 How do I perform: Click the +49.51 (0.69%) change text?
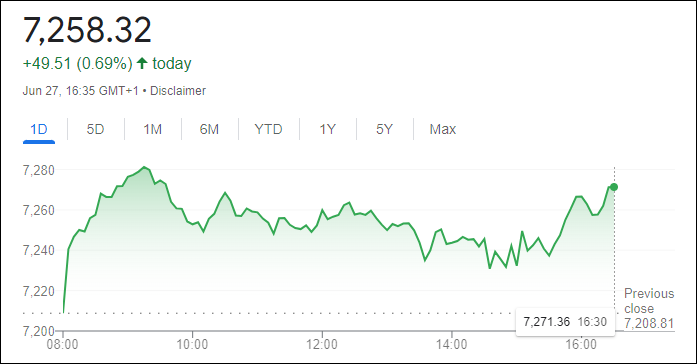click(78, 64)
